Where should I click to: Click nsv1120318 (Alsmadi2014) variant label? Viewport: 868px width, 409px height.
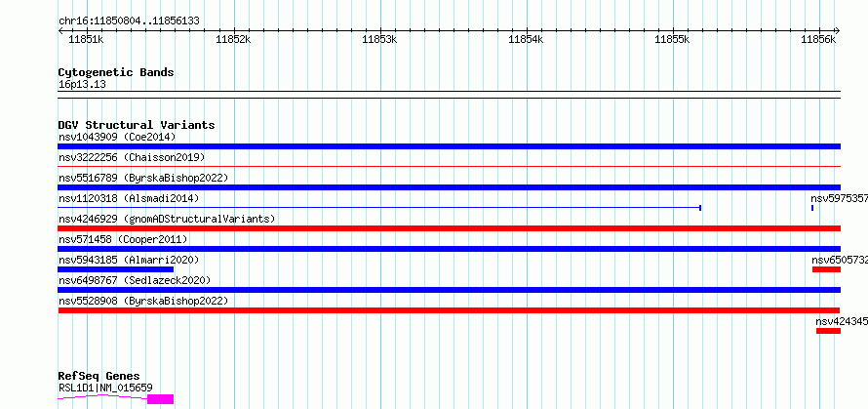129,198
